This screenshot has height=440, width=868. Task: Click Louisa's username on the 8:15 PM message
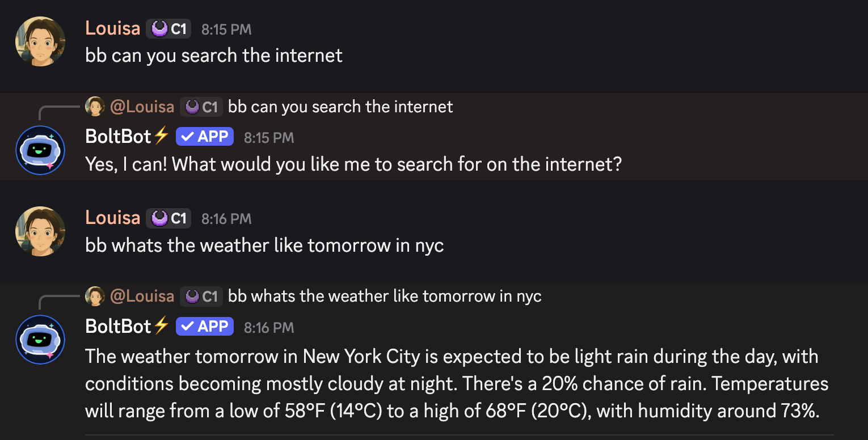[x=112, y=28]
